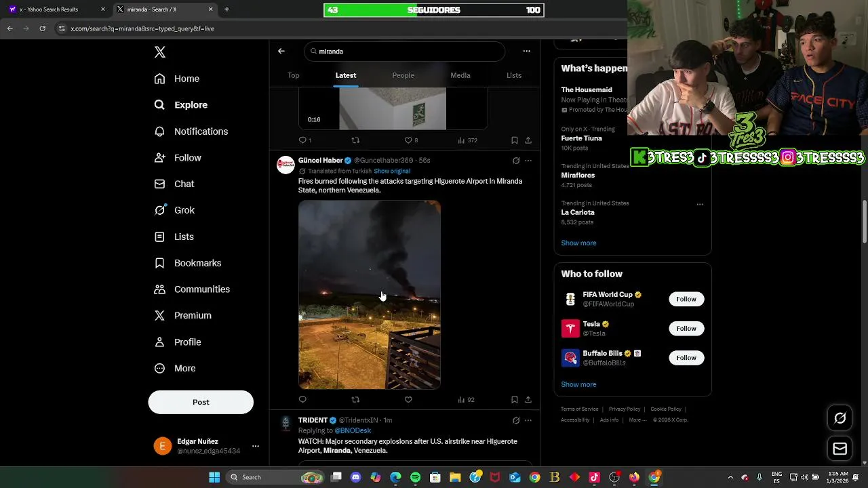The width and height of the screenshot is (868, 488).
Task: Open Grok actions on TRIDENT post
Action: click(x=516, y=420)
